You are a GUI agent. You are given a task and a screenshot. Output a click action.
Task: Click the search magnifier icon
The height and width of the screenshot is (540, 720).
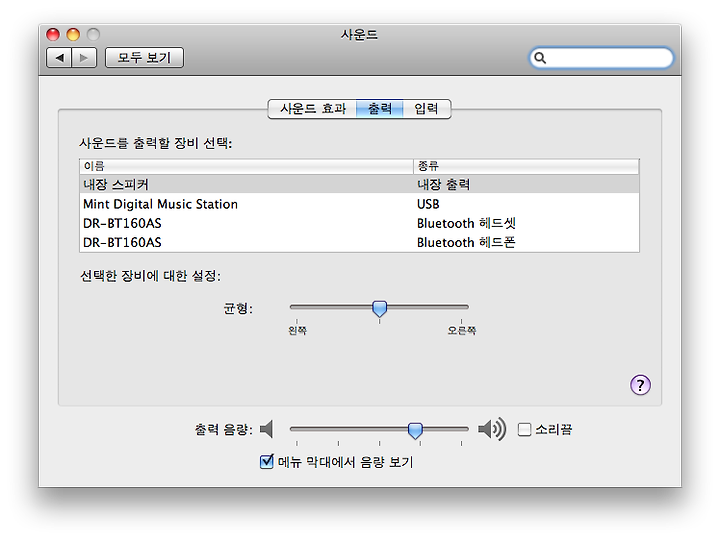(540, 58)
